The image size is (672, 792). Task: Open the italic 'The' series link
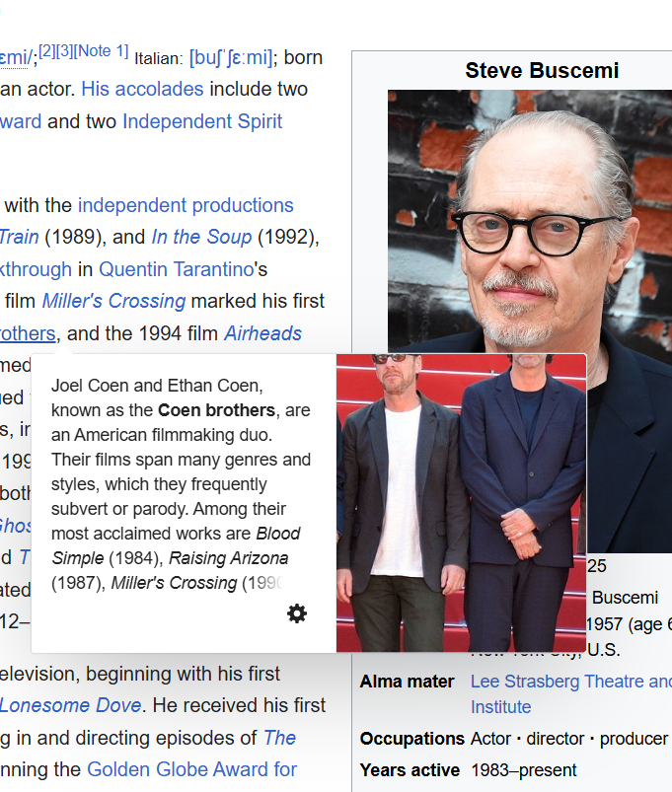click(x=279, y=738)
